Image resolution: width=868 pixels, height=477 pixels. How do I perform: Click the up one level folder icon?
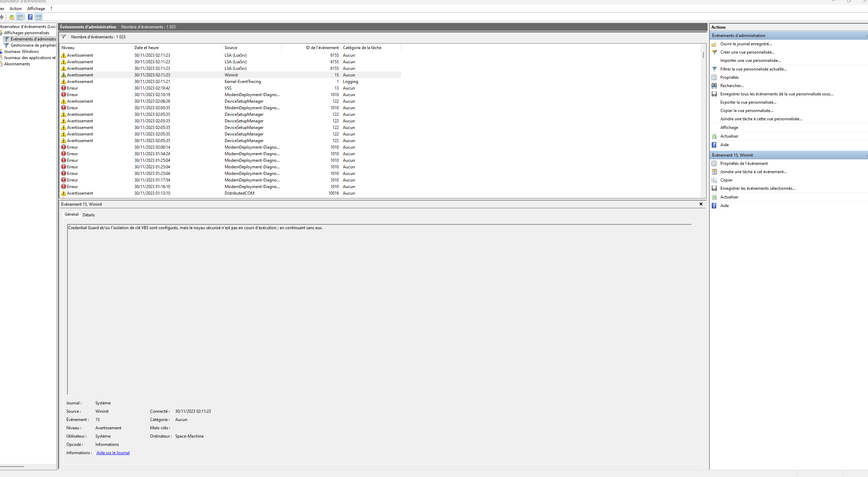tap(12, 17)
